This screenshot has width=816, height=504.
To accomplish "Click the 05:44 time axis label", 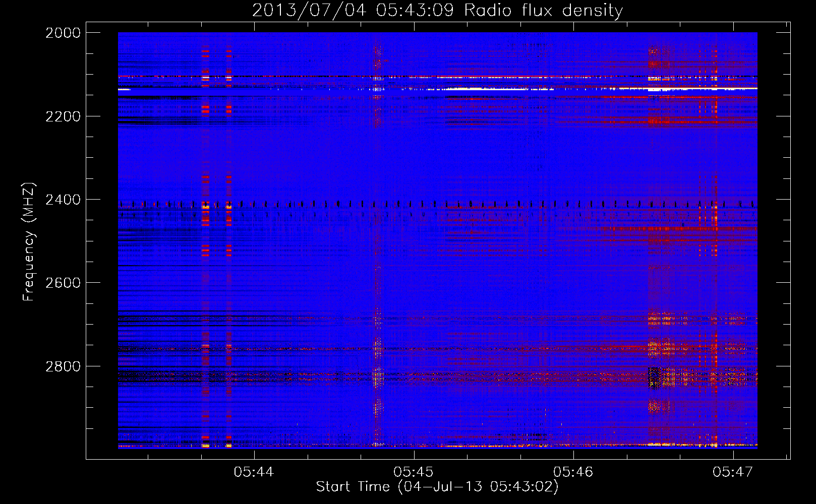I will click(x=254, y=472).
